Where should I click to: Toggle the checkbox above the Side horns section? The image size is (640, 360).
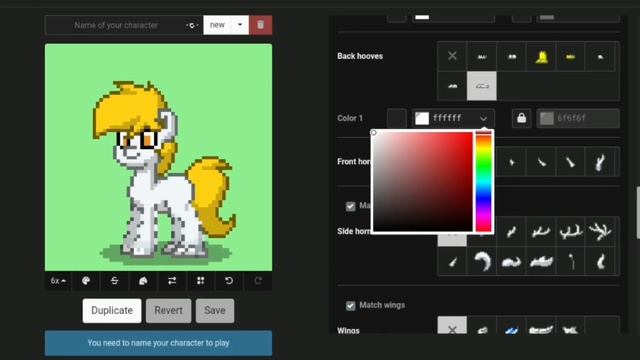[x=351, y=206]
